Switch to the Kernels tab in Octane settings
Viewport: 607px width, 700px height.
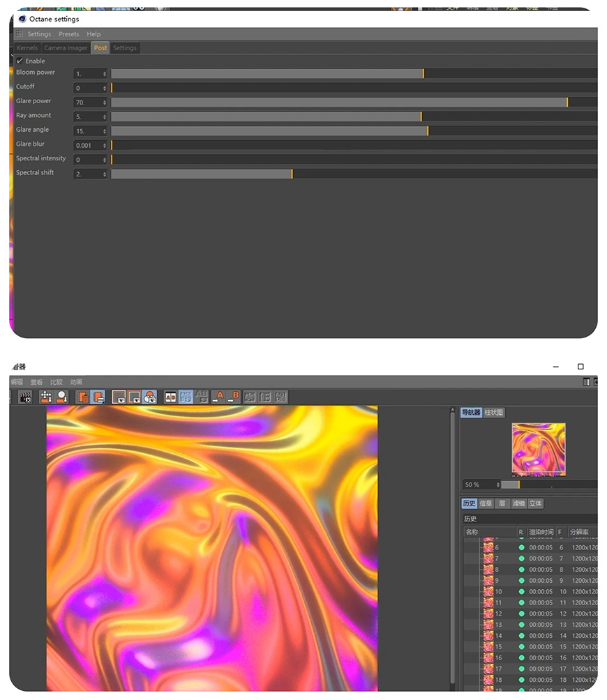point(27,47)
